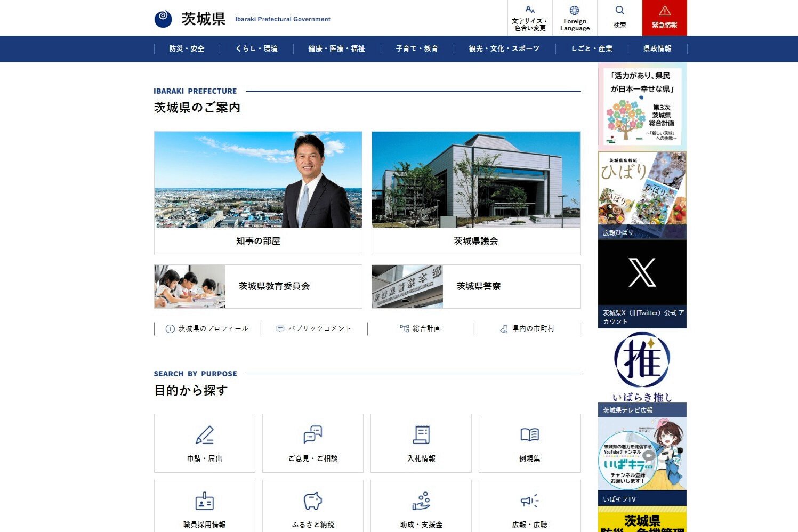
Task: Click the 広報・広聴 megaphone icon
Action: pos(529,501)
